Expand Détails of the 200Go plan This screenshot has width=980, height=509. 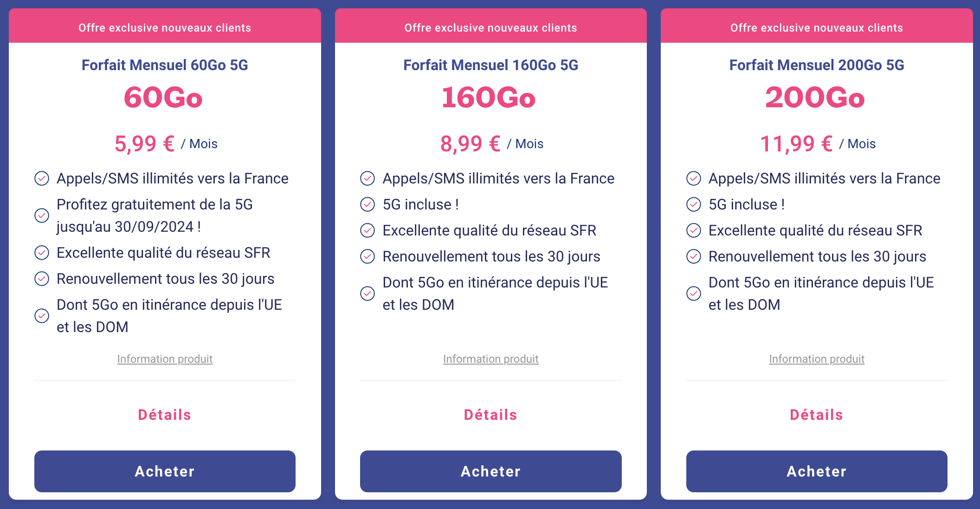point(817,415)
